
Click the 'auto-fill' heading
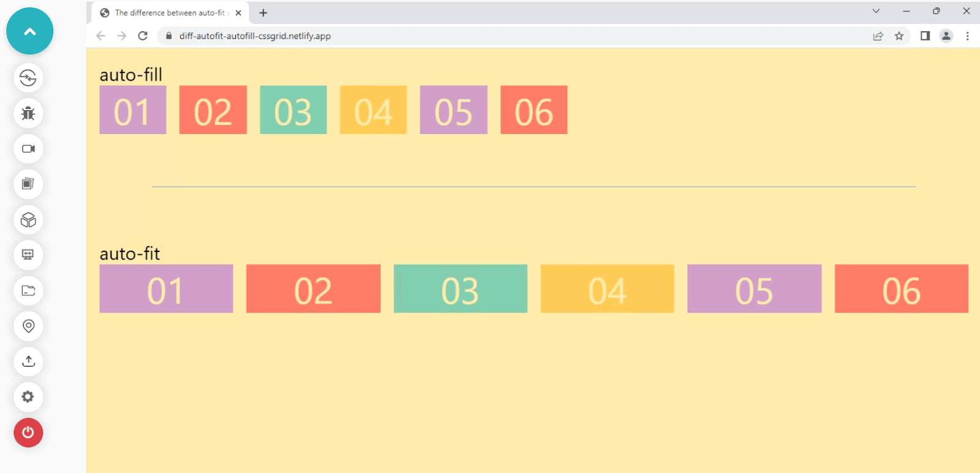click(131, 75)
